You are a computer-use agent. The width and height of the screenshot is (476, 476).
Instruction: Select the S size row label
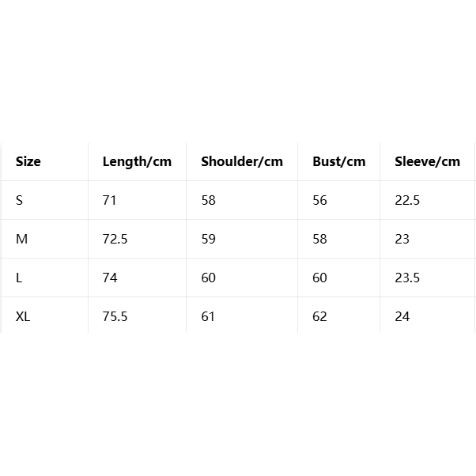point(20,200)
